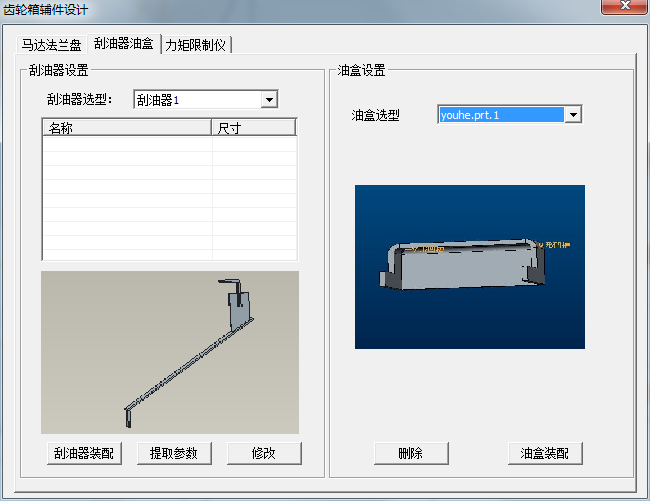Click the 尺寸 column header

tap(253, 128)
